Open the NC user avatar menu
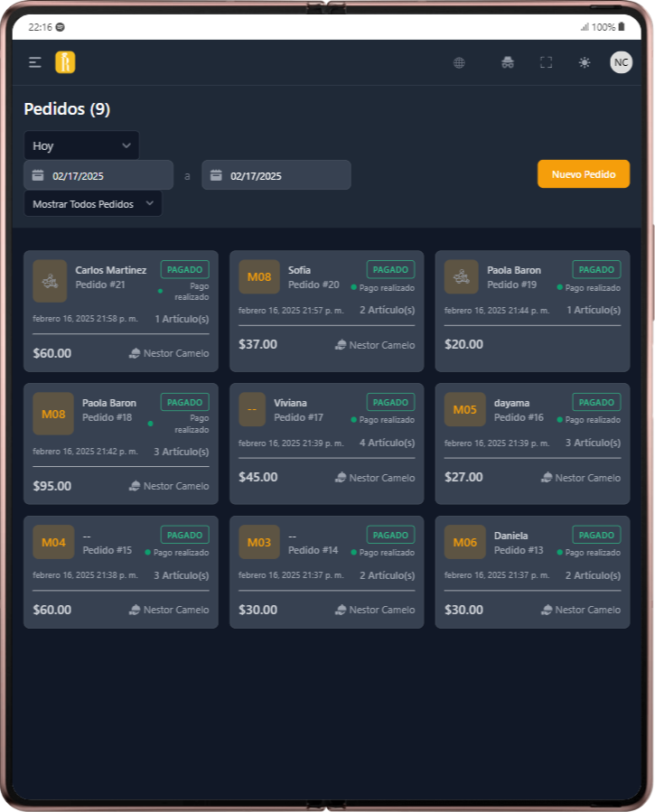 click(622, 62)
